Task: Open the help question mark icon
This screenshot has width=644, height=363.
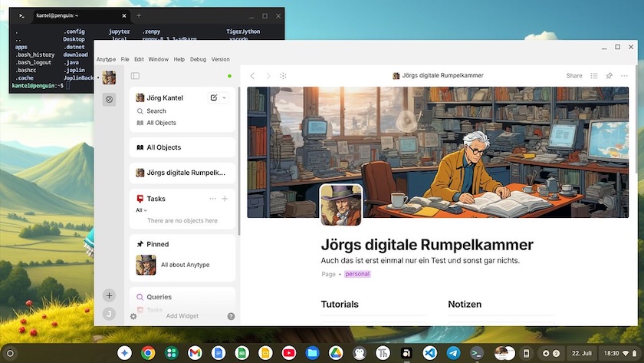Action: (232, 316)
